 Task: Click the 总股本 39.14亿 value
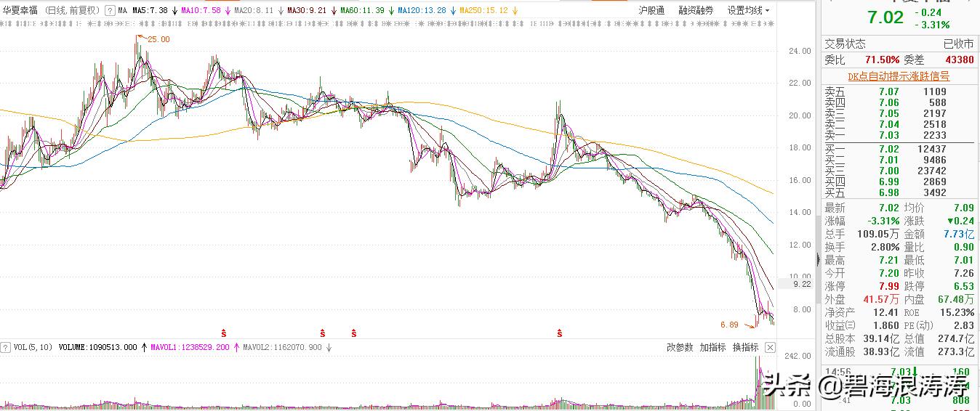coord(883,338)
